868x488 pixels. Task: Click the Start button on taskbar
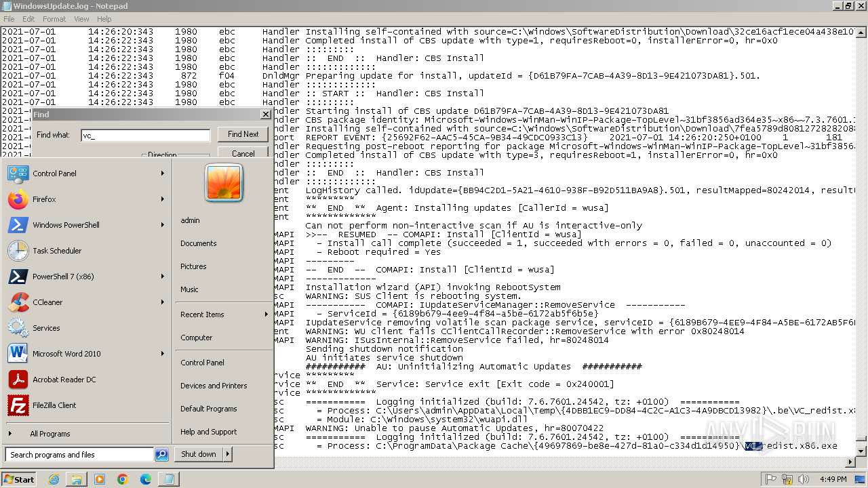pyautogui.click(x=18, y=479)
